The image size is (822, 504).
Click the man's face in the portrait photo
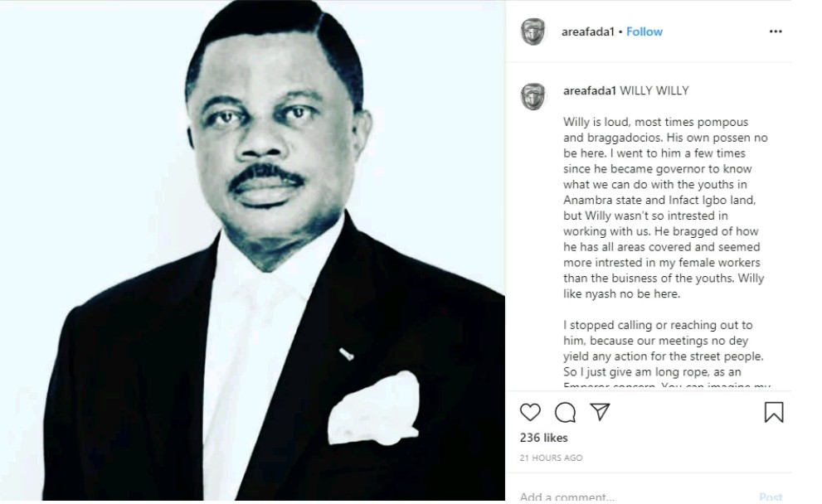[x=268, y=133]
